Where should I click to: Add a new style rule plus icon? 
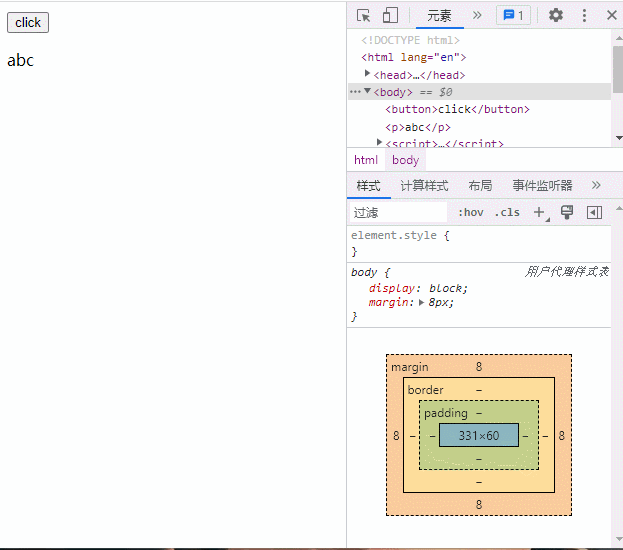coord(539,212)
